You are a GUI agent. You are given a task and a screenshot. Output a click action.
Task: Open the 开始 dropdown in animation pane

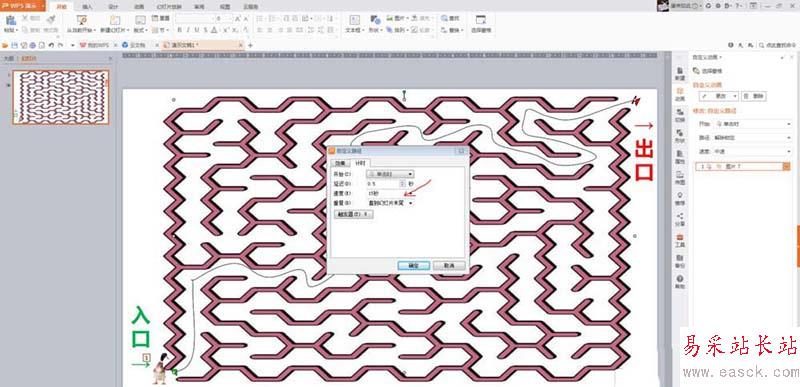[x=753, y=124]
